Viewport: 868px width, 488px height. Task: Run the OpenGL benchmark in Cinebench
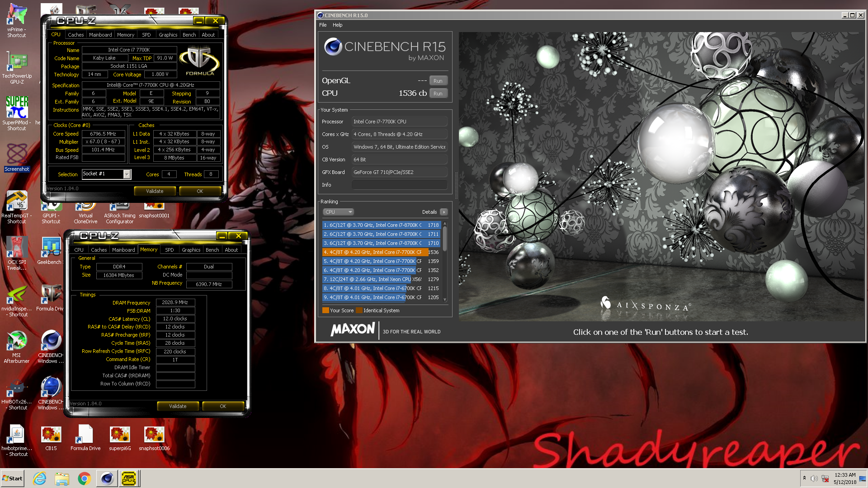pyautogui.click(x=438, y=81)
